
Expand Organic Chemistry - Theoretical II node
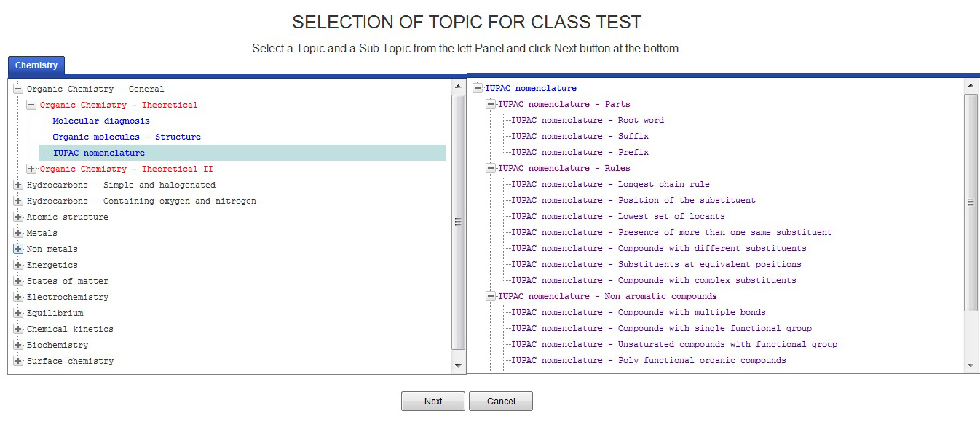(x=31, y=169)
